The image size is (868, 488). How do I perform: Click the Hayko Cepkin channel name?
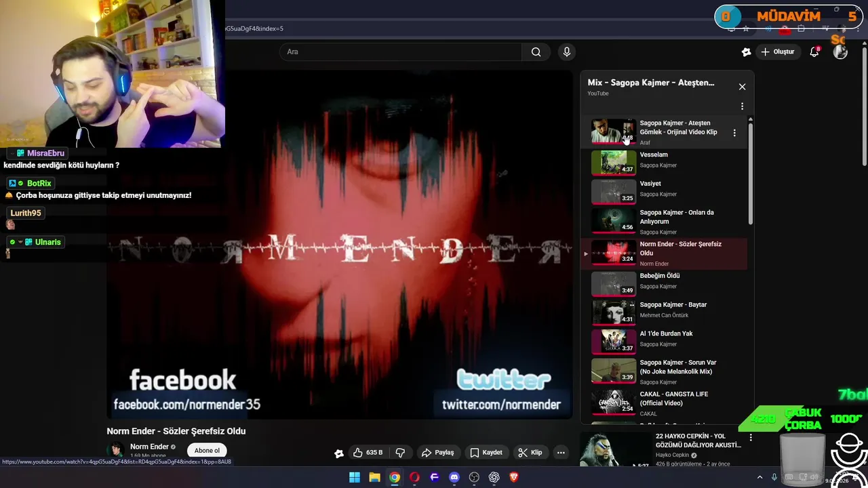(x=671, y=455)
